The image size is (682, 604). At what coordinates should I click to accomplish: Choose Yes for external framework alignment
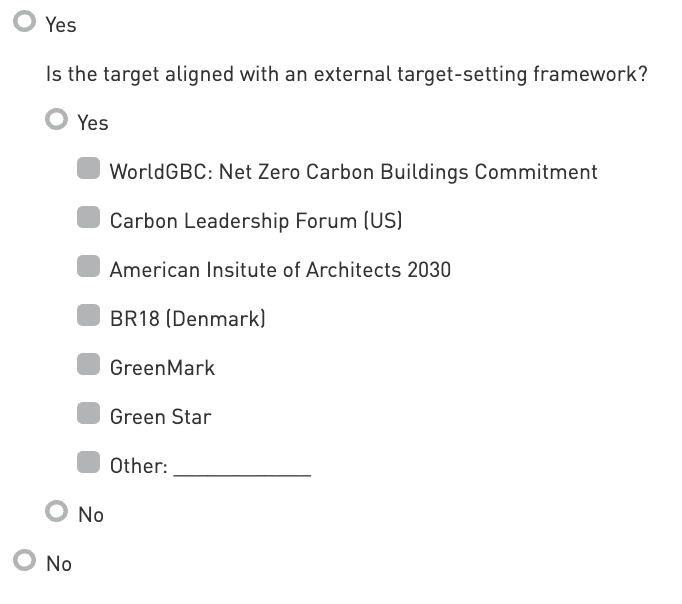pyautogui.click(x=58, y=121)
